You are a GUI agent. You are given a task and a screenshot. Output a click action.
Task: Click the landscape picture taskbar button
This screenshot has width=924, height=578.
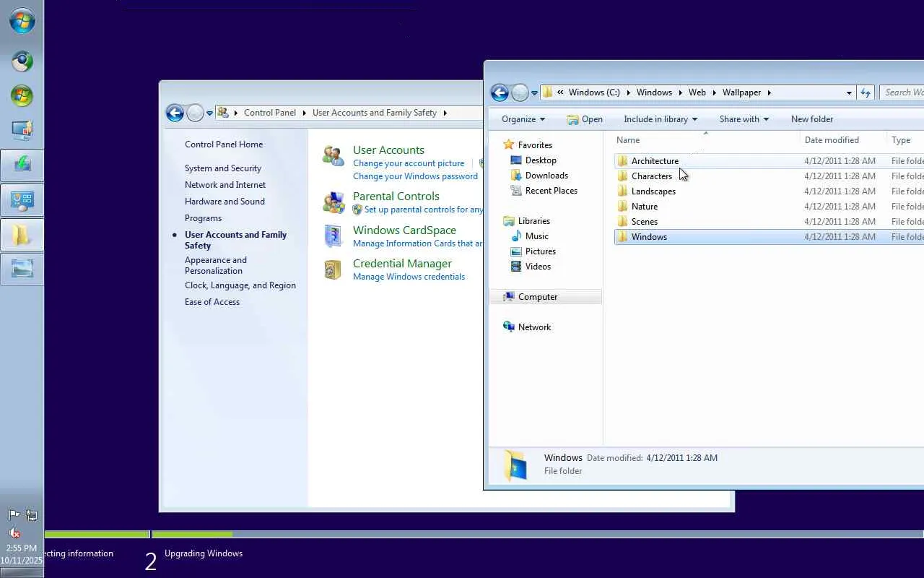(x=22, y=269)
